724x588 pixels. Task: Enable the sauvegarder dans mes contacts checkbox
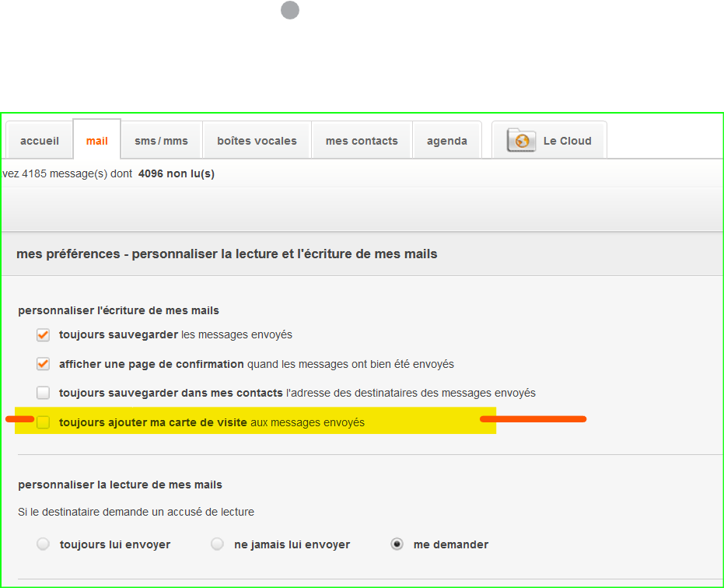[44, 393]
